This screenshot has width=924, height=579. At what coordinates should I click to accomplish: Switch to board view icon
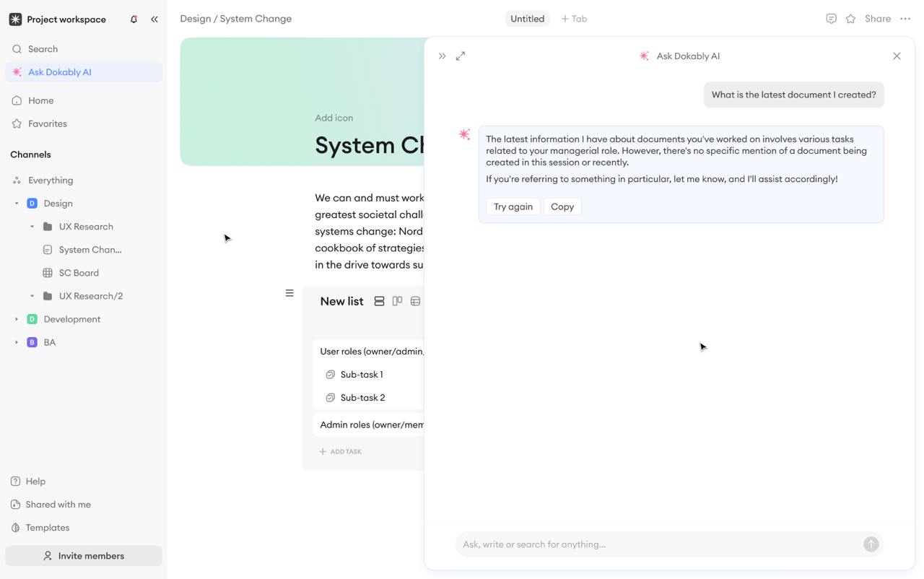(x=397, y=301)
